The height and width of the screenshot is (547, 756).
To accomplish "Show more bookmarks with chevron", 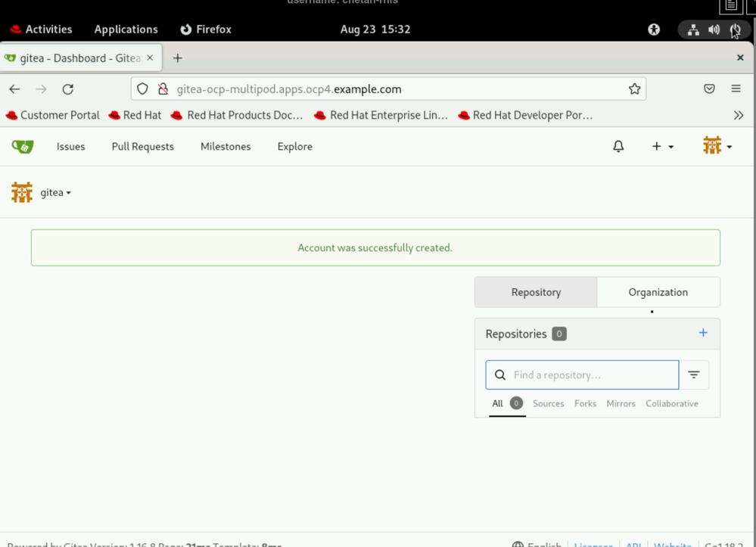I will click(739, 116).
